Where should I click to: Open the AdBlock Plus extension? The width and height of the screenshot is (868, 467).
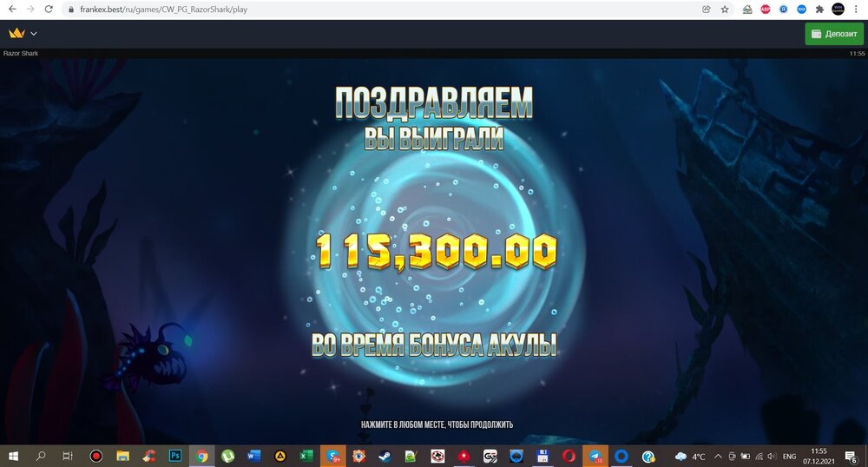coord(766,9)
